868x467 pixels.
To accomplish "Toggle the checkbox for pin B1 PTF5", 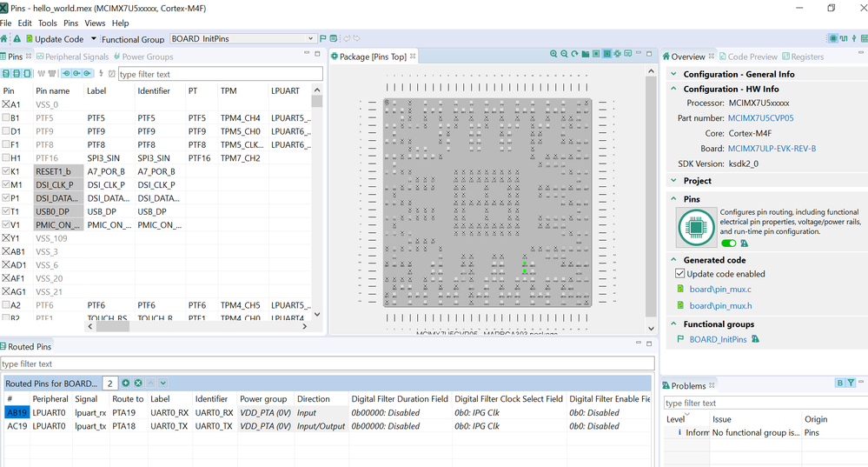I will (5, 117).
